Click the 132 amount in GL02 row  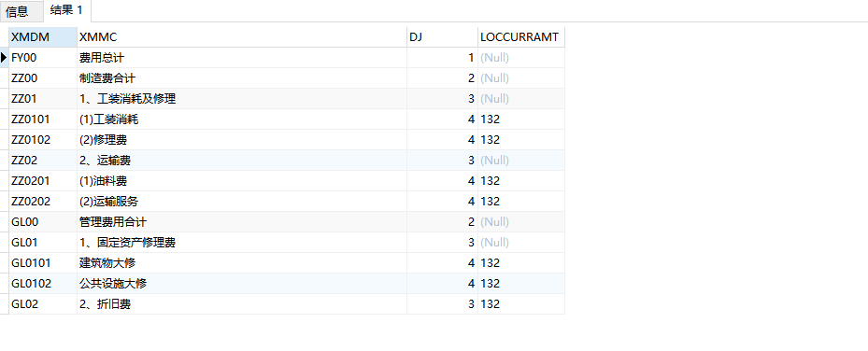[x=521, y=303]
